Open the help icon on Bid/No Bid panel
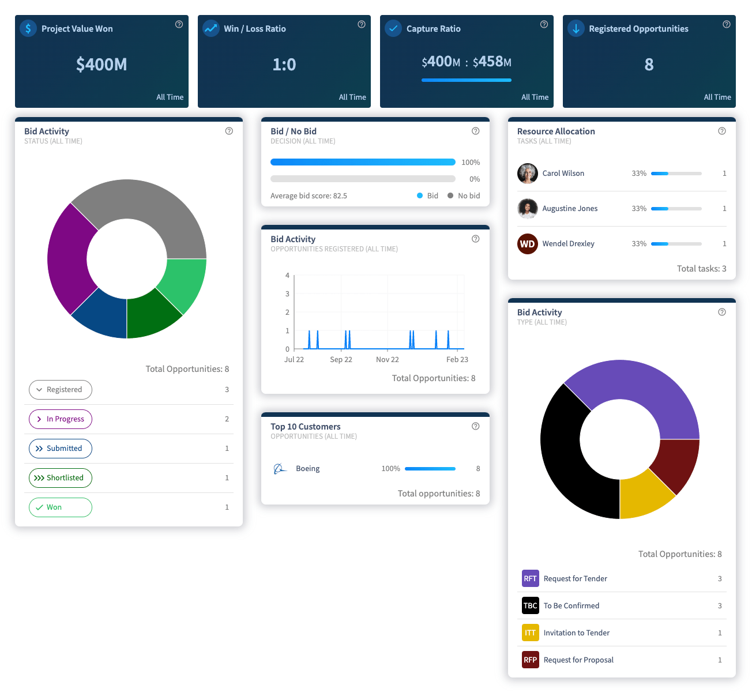This screenshot has width=752, height=700. click(x=476, y=131)
